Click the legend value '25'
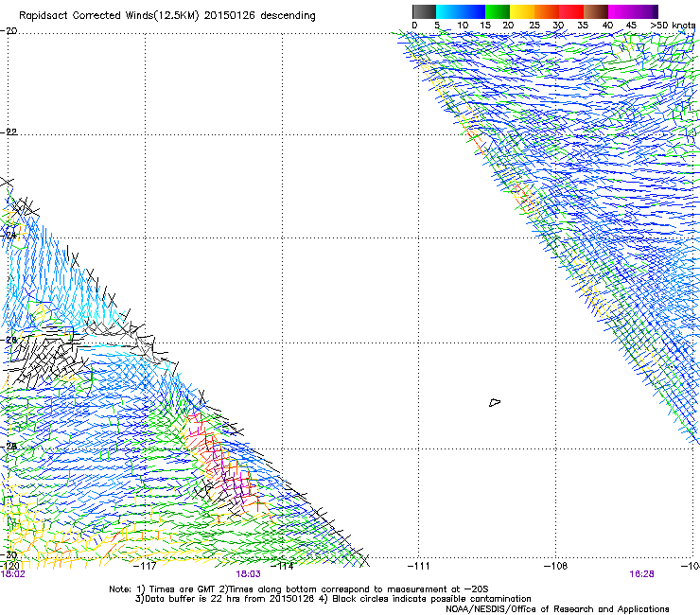 click(534, 26)
